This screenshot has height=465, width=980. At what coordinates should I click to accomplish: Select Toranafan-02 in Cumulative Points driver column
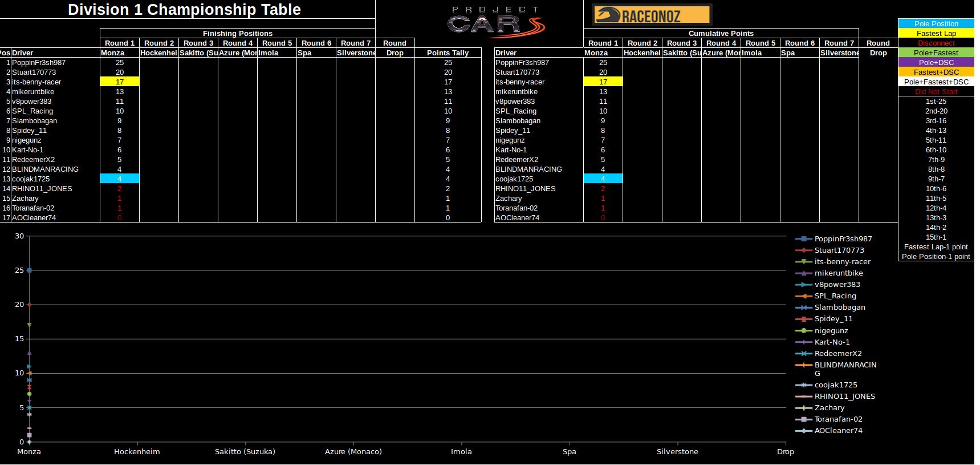point(517,208)
